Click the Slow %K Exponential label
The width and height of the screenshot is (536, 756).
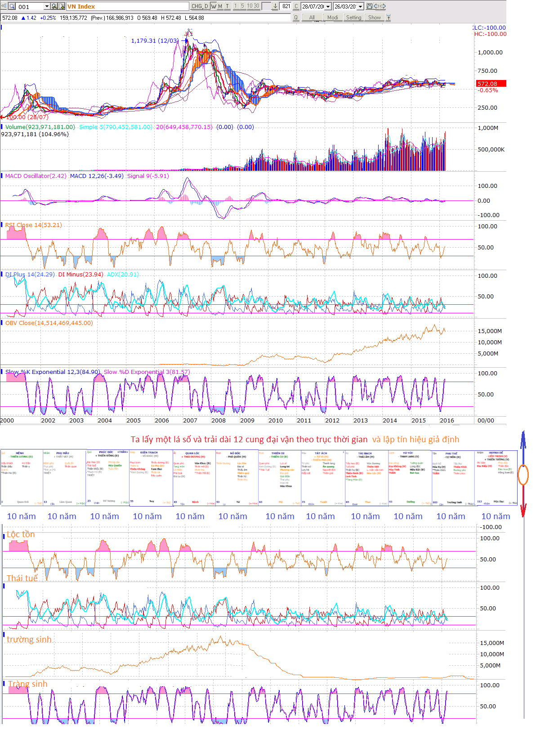[53, 372]
